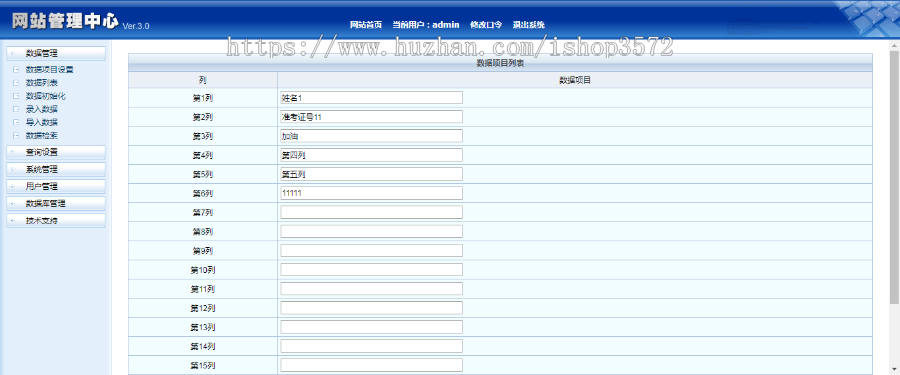
Task: Focus the 第6列 field containing 11111
Action: pos(371,193)
